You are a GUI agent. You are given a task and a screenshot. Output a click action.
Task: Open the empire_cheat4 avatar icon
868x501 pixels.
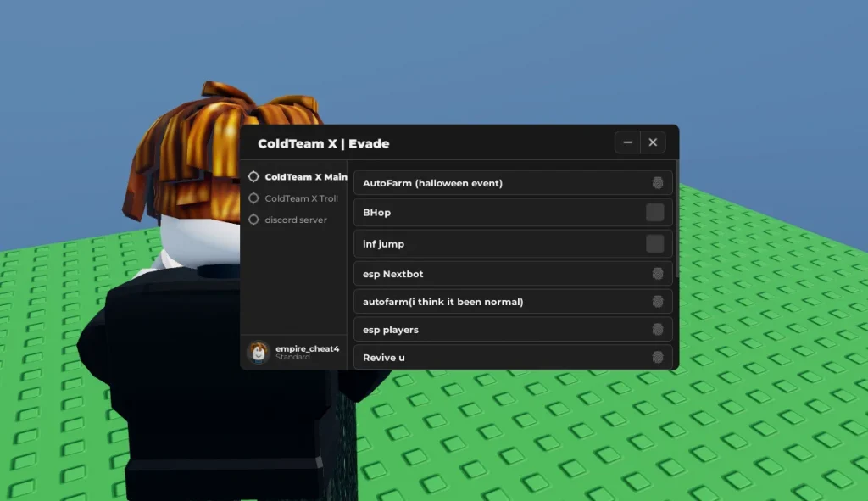[259, 353]
